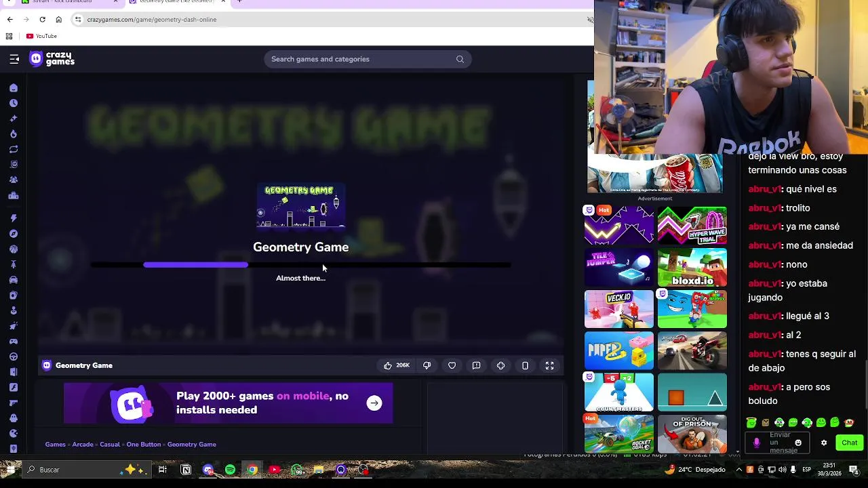Open the bloxd.io game thumbnail

(x=692, y=267)
